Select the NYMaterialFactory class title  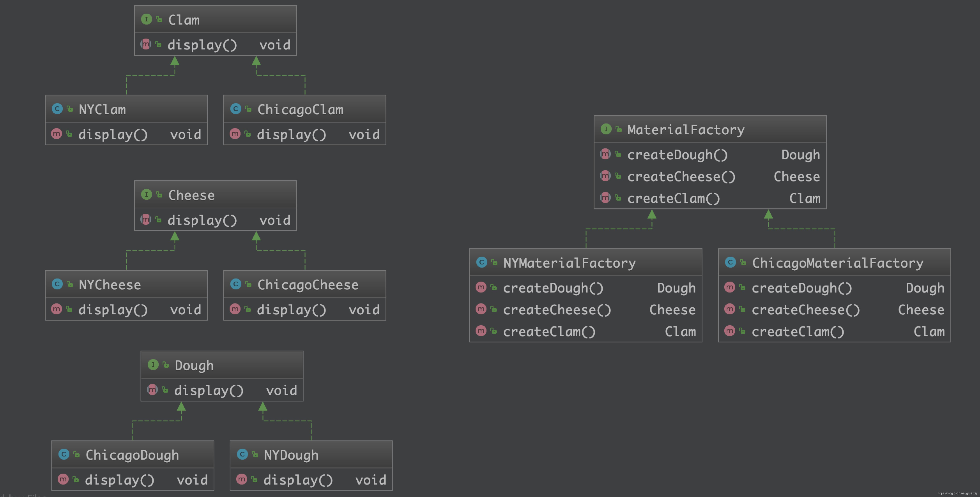click(569, 263)
